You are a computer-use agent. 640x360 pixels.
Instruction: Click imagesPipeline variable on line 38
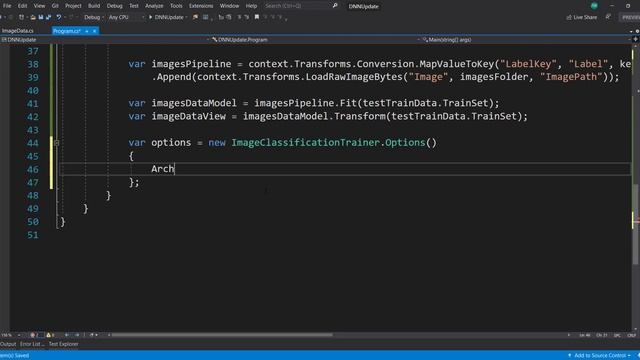191,64
